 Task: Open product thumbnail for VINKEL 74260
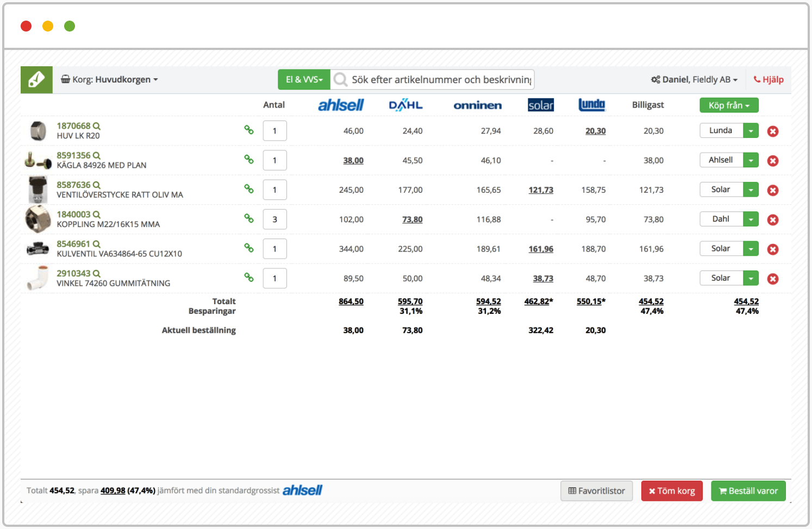point(38,278)
